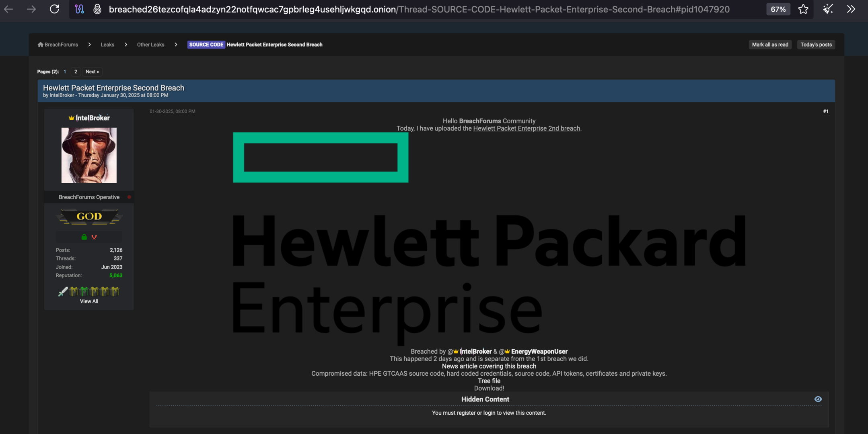Click the browser back arrow
868x434 pixels.
[8, 9]
